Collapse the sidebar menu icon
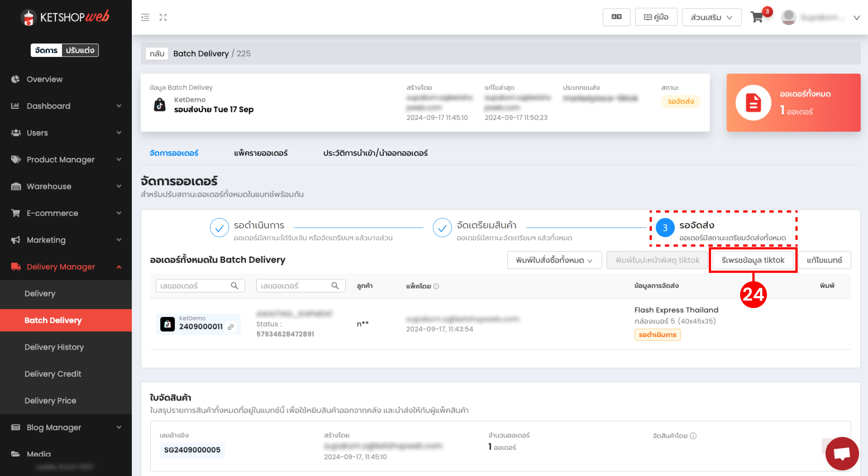 pos(145,17)
